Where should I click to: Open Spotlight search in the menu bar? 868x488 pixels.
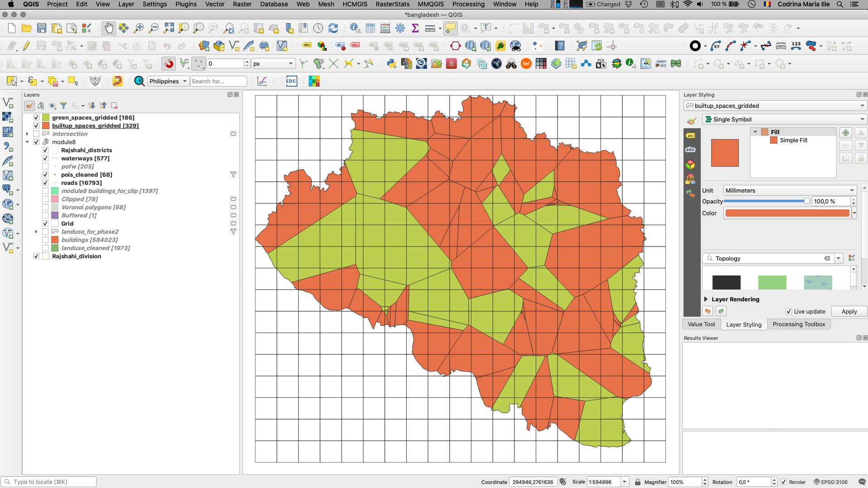pos(840,5)
